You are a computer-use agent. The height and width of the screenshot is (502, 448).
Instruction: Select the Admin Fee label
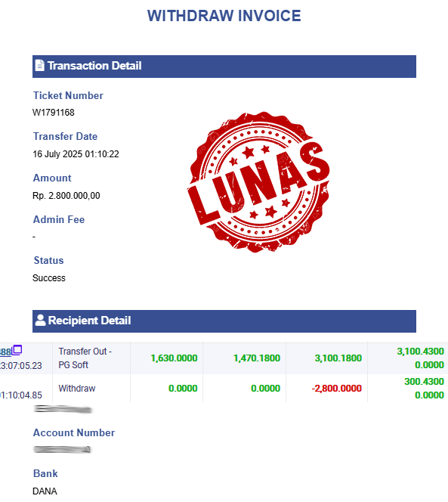(x=59, y=219)
